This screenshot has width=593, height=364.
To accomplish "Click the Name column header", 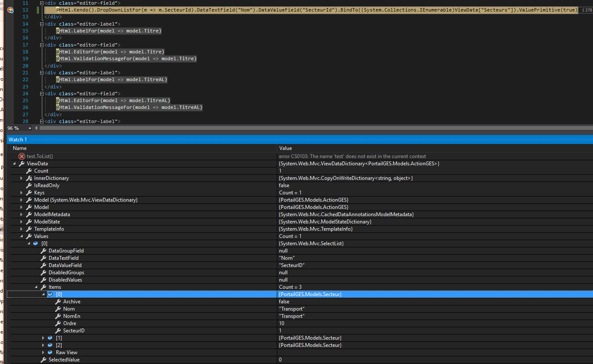I will pyautogui.click(x=20, y=148).
